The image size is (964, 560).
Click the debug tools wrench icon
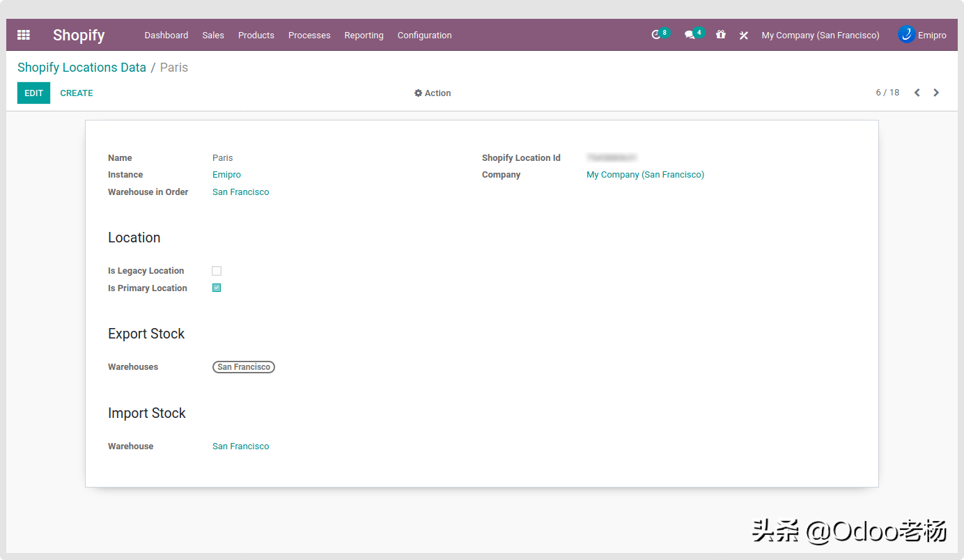(744, 35)
